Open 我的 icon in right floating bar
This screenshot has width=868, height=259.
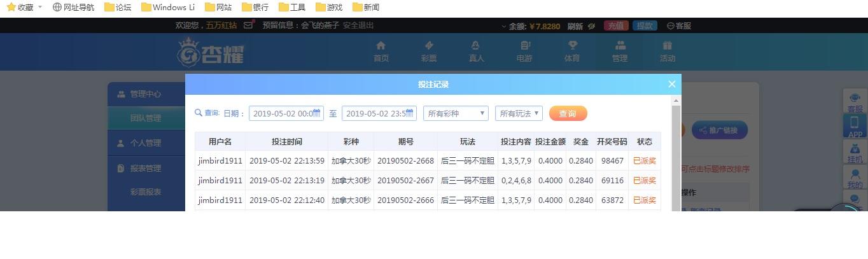(x=855, y=177)
